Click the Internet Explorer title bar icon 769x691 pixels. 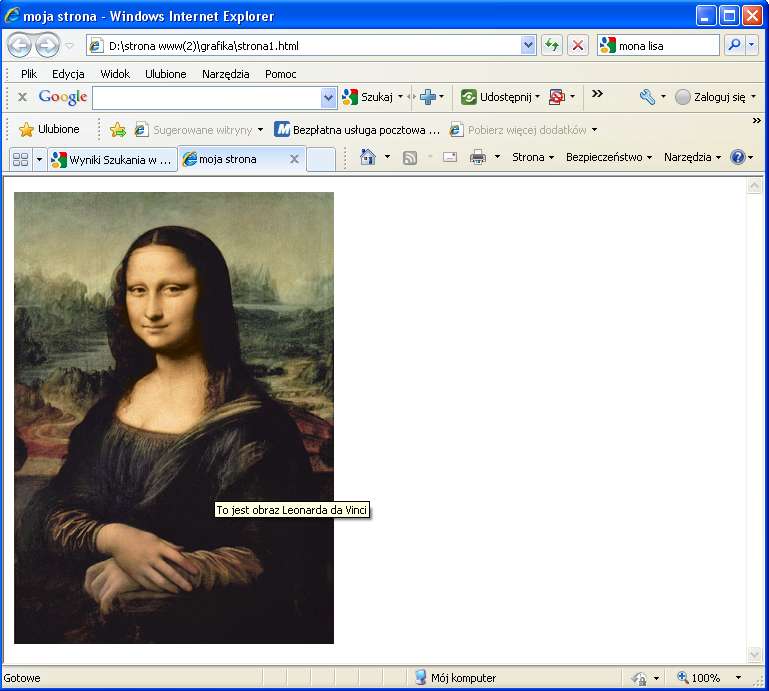(11, 15)
